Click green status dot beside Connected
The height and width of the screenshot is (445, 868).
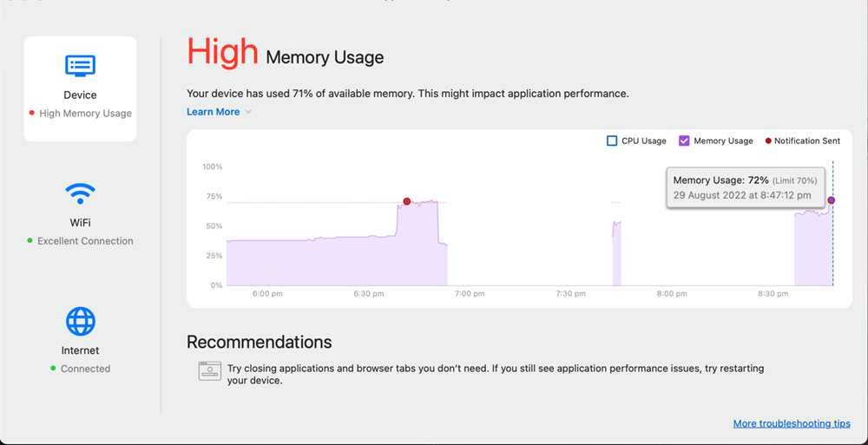[53, 369]
